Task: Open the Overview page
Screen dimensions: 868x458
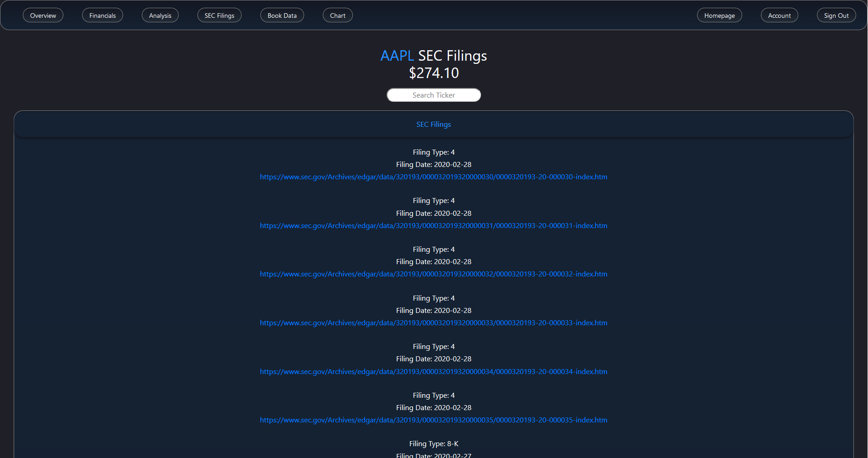Action: tap(43, 16)
